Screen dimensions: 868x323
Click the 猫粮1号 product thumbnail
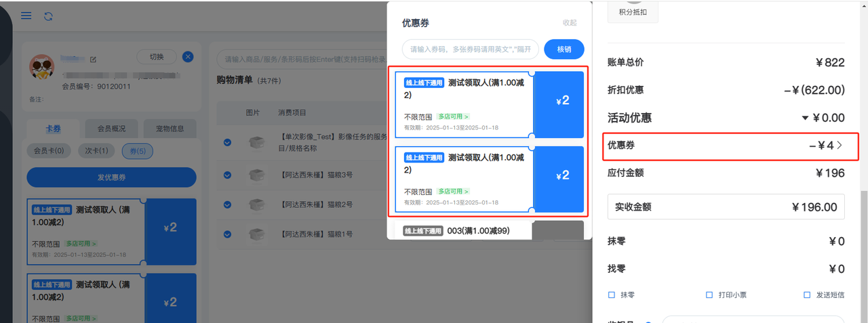[x=256, y=234]
